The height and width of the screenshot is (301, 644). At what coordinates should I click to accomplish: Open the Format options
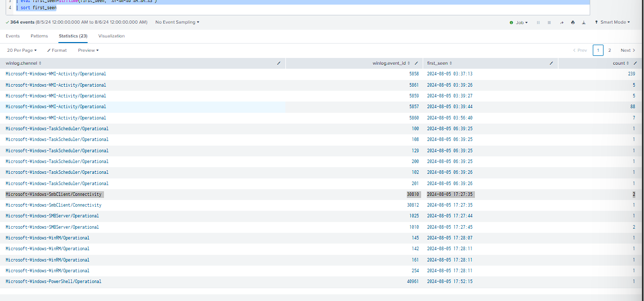pyautogui.click(x=57, y=50)
